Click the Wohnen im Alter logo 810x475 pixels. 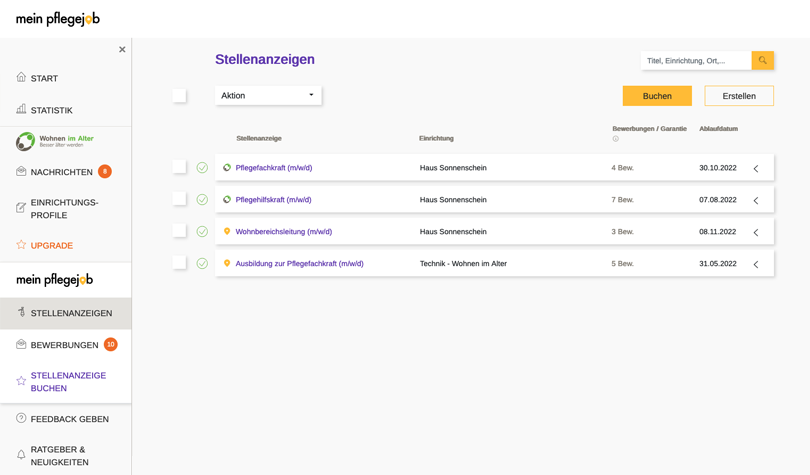(x=56, y=141)
